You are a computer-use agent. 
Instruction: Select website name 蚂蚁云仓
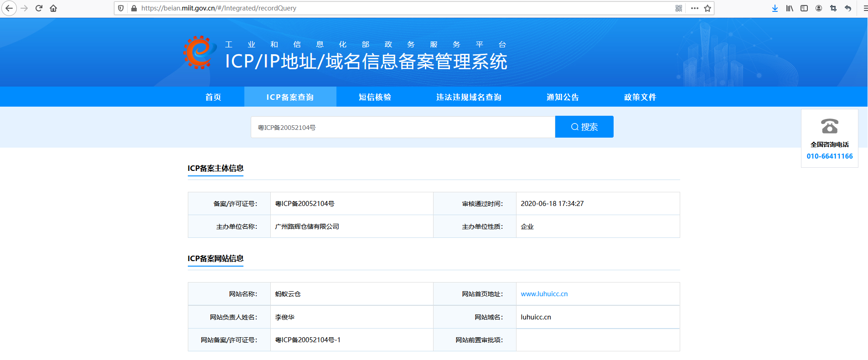coord(288,294)
